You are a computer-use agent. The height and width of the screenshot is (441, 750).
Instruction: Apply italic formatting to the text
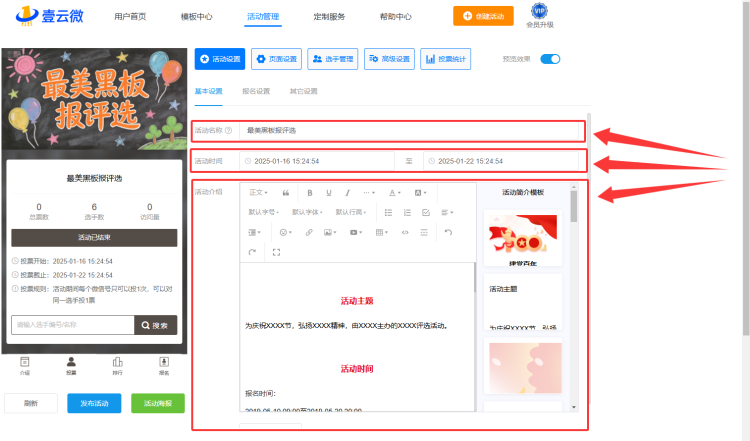[x=348, y=193]
